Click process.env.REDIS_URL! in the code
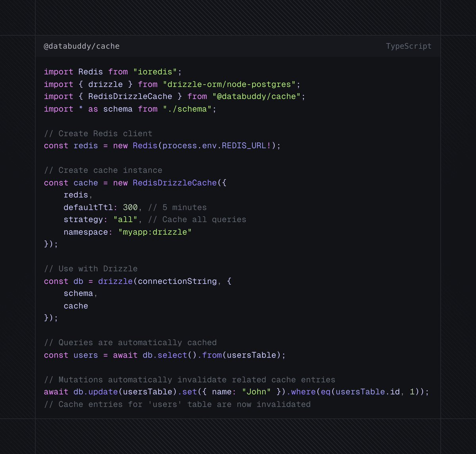Image resolution: width=476 pixels, height=454 pixels. tap(217, 146)
